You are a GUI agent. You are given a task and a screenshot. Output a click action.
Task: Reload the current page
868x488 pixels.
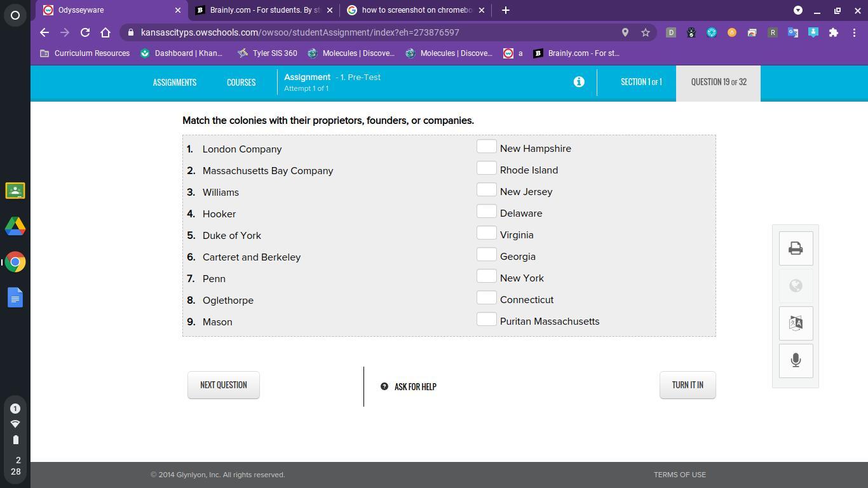pyautogui.click(x=85, y=32)
